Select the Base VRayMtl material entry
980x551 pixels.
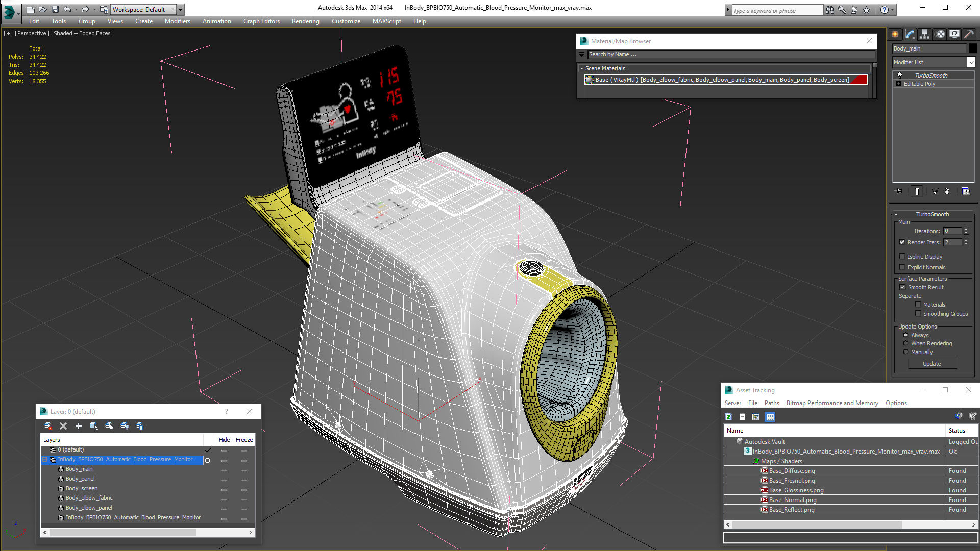(x=726, y=80)
